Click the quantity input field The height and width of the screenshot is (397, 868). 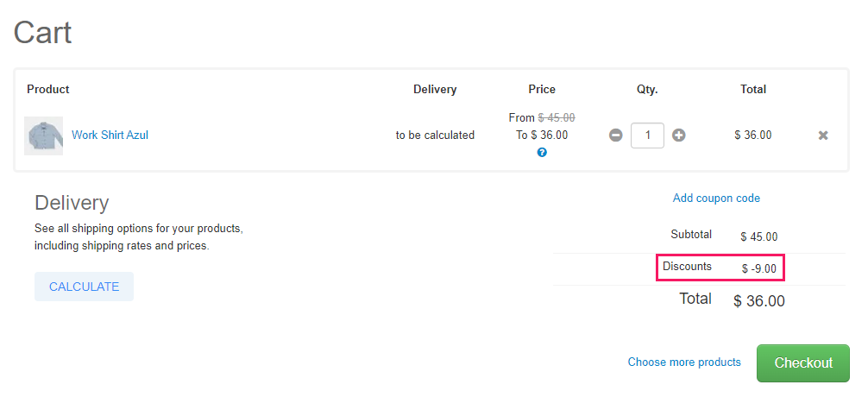[x=647, y=135]
